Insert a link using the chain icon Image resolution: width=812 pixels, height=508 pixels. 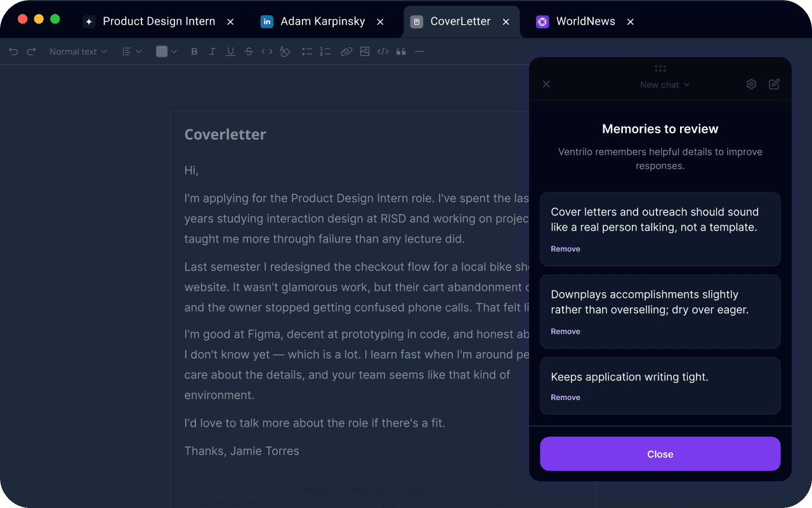346,51
